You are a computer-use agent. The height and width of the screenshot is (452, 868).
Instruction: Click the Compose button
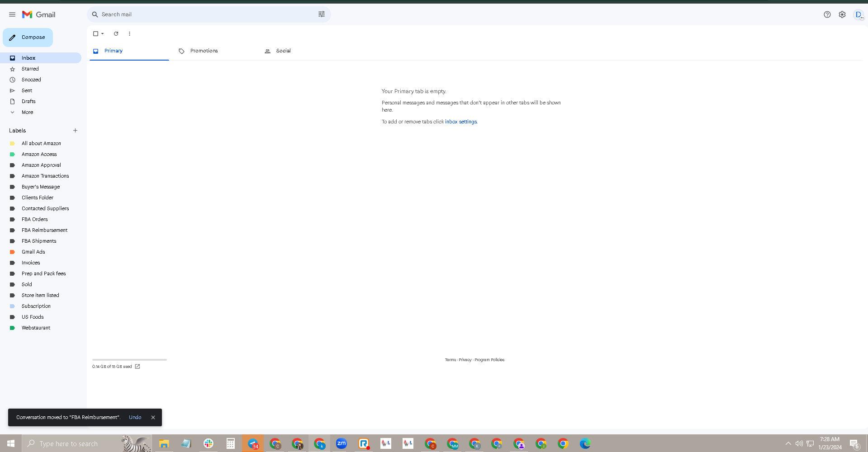[x=28, y=38]
